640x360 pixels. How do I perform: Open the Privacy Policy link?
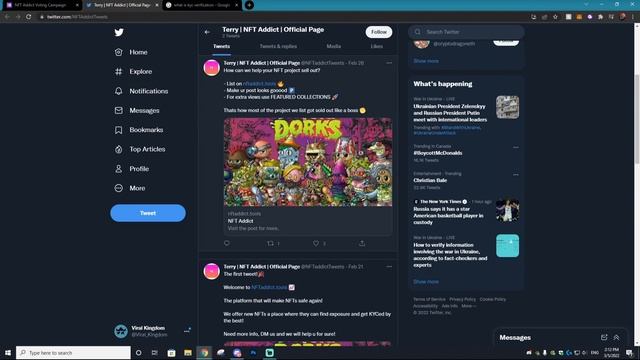point(462,299)
